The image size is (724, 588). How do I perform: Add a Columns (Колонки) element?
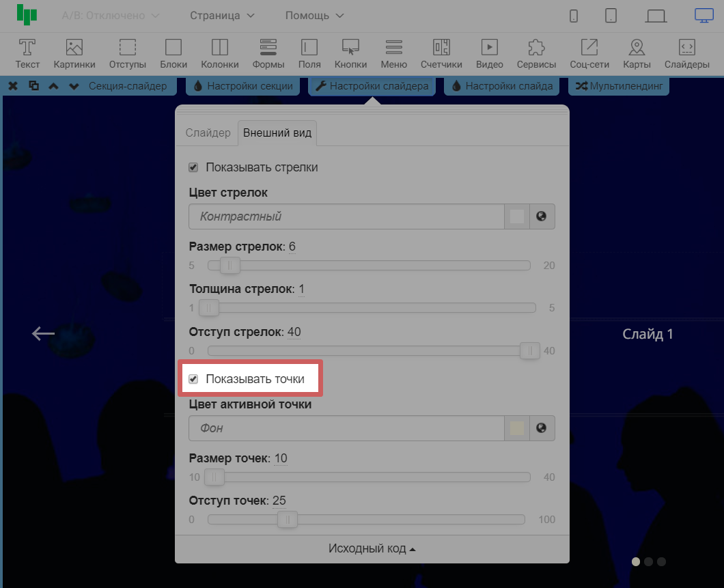point(220,54)
